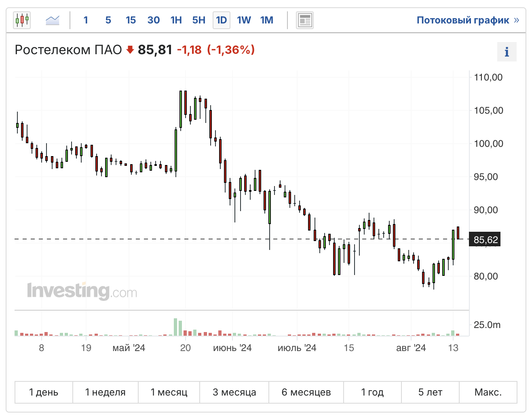
Task: Click the 13 date axis label
Action: (453, 348)
